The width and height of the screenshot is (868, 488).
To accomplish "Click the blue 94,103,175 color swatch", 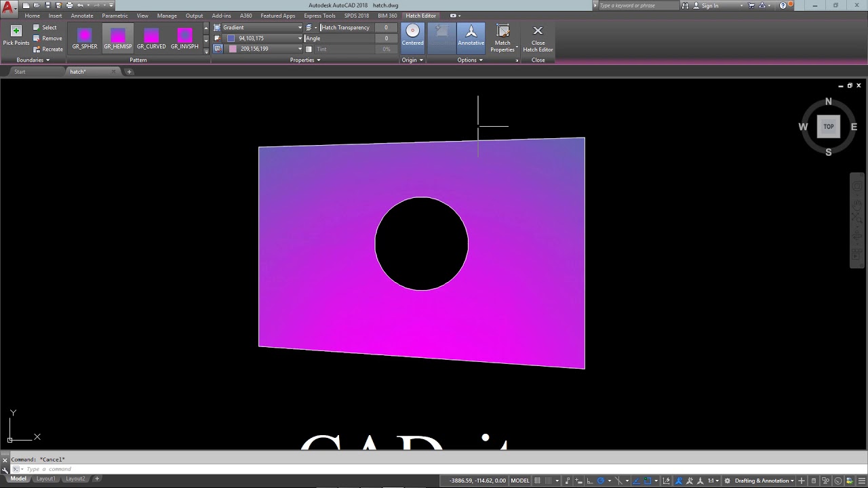I will click(x=231, y=39).
